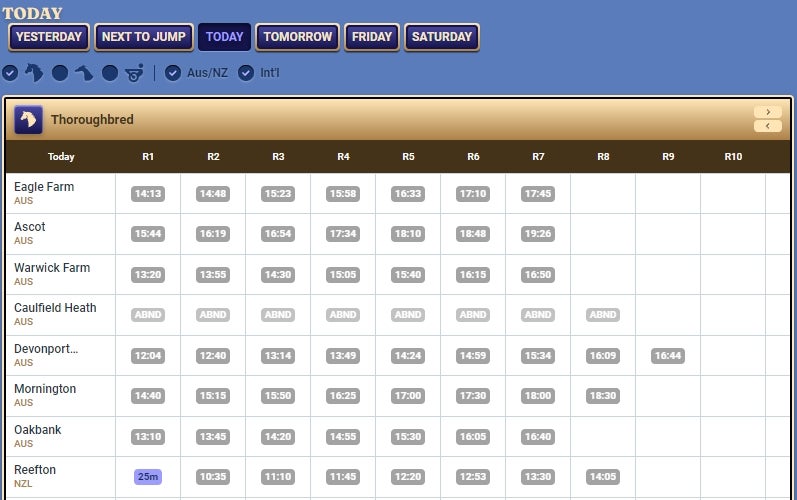
Task: Switch to the Tomorrow tab
Action: pos(297,37)
